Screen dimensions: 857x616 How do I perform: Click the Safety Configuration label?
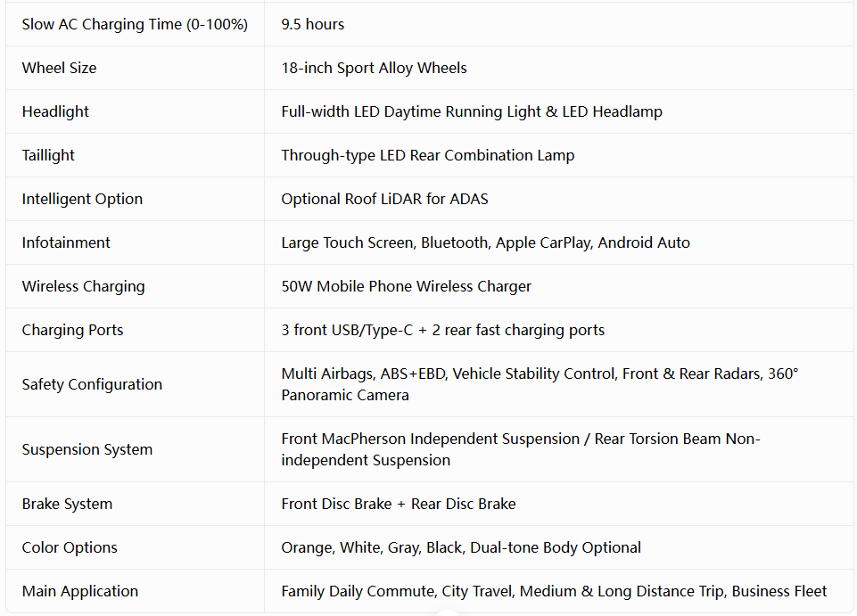[x=92, y=385]
